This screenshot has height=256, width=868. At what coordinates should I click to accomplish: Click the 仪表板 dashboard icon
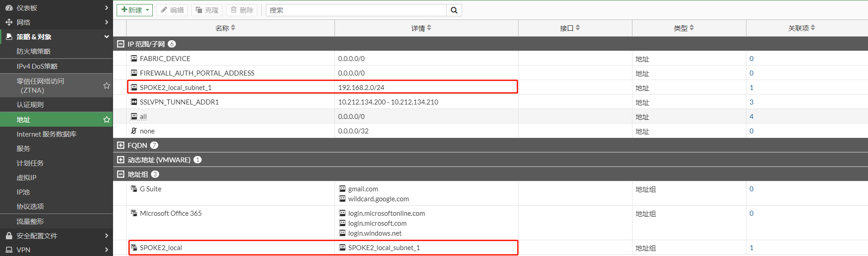click(x=9, y=8)
